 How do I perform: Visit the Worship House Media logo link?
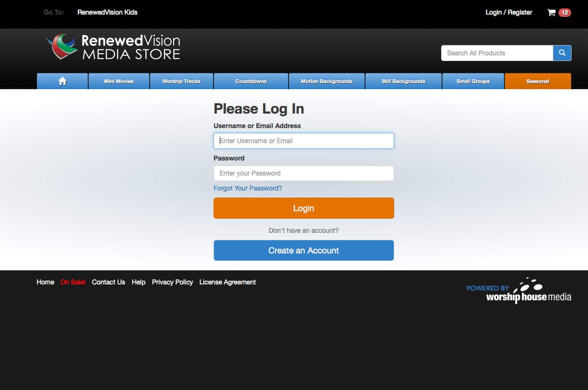(519, 291)
